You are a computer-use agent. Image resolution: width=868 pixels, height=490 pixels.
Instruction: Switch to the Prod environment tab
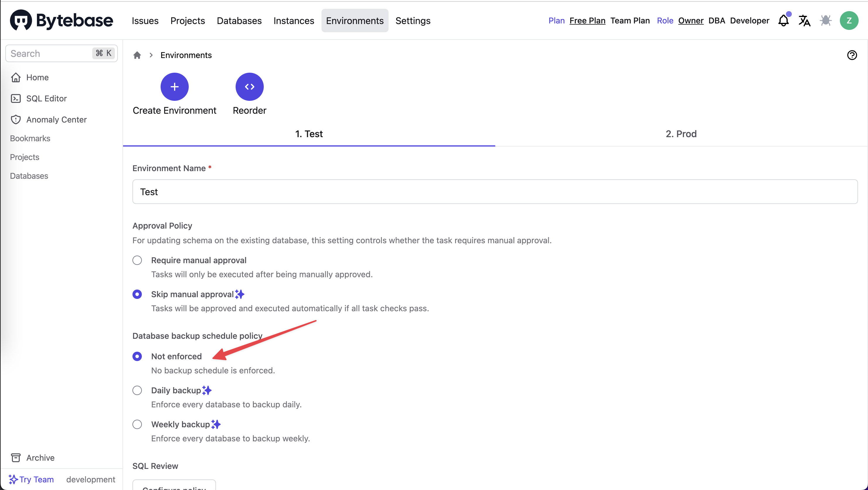pos(681,133)
